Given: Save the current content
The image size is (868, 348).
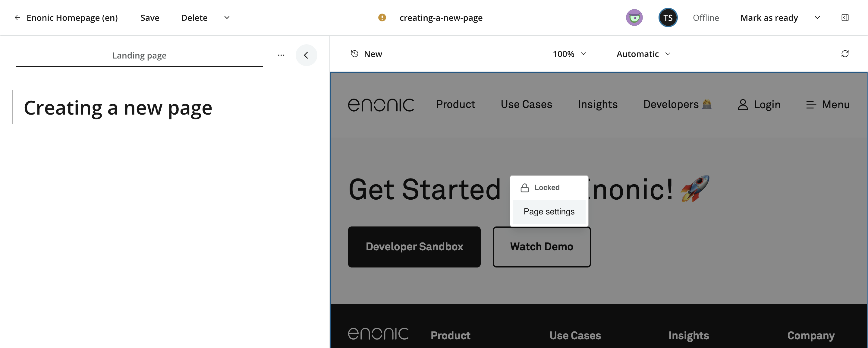Looking at the screenshot, I should [x=150, y=17].
